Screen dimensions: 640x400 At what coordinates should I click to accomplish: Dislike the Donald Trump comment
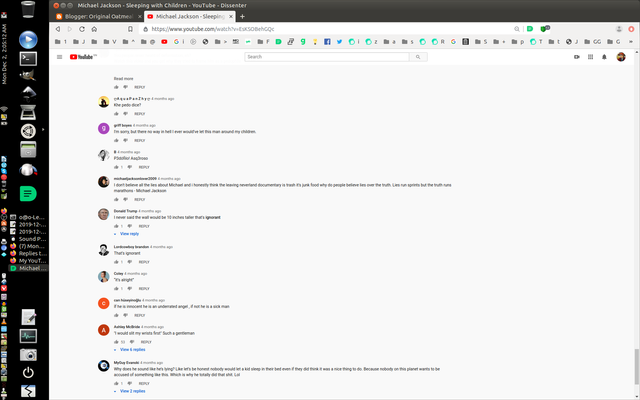click(130, 226)
